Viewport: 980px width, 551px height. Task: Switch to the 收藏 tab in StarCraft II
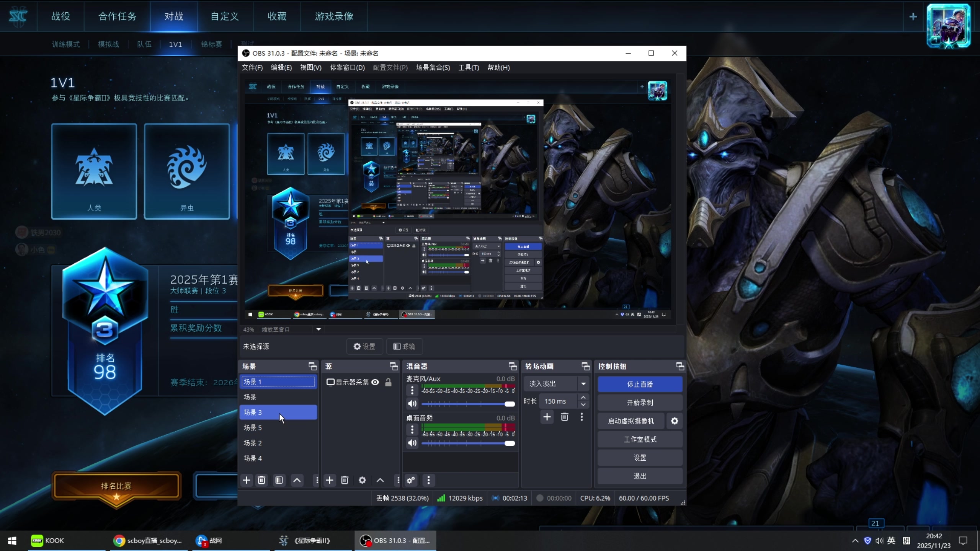pos(277,16)
